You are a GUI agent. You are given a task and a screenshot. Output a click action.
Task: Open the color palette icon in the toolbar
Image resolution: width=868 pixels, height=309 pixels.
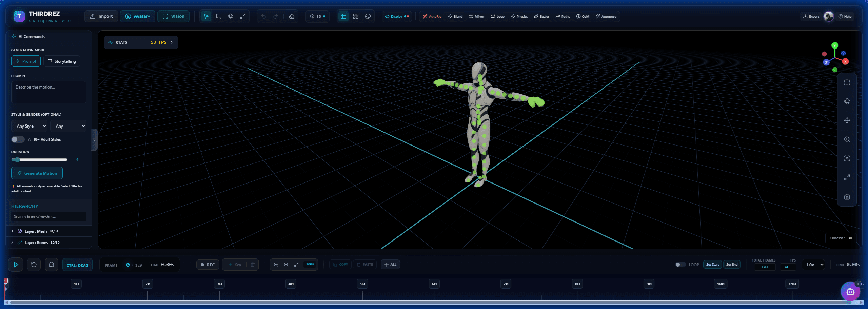368,16
